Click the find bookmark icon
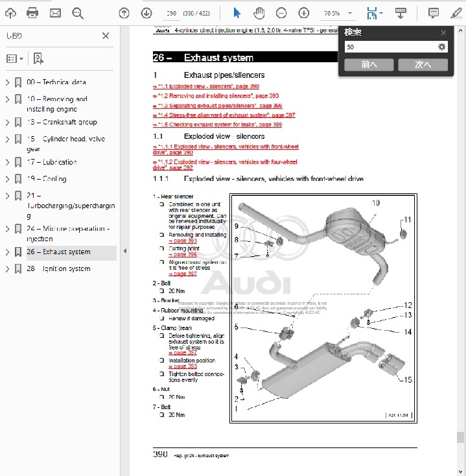466x476 pixels. tap(38, 58)
